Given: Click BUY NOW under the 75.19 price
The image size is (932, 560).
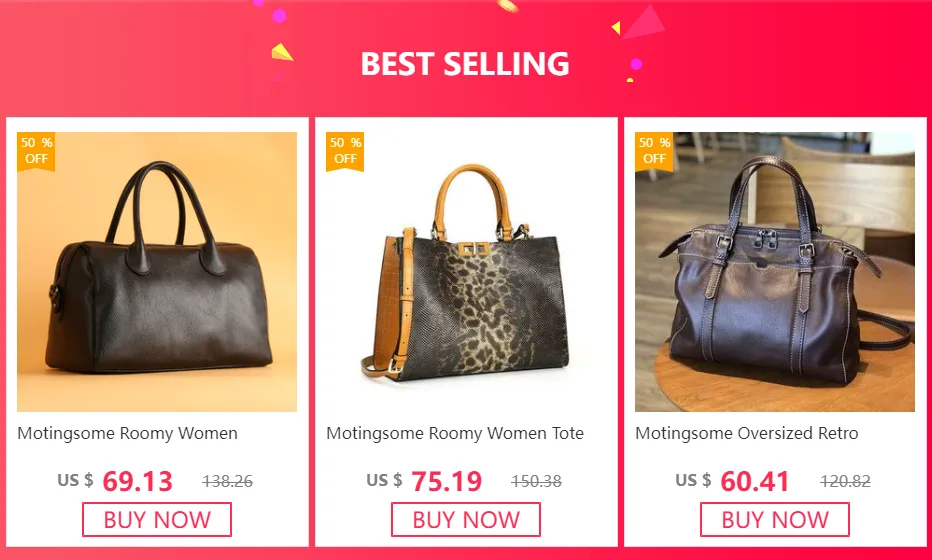Looking at the screenshot, I should tap(466, 520).
